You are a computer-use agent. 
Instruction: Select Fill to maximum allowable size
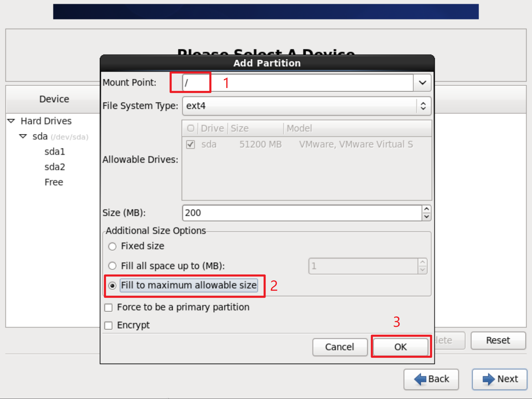tap(112, 286)
